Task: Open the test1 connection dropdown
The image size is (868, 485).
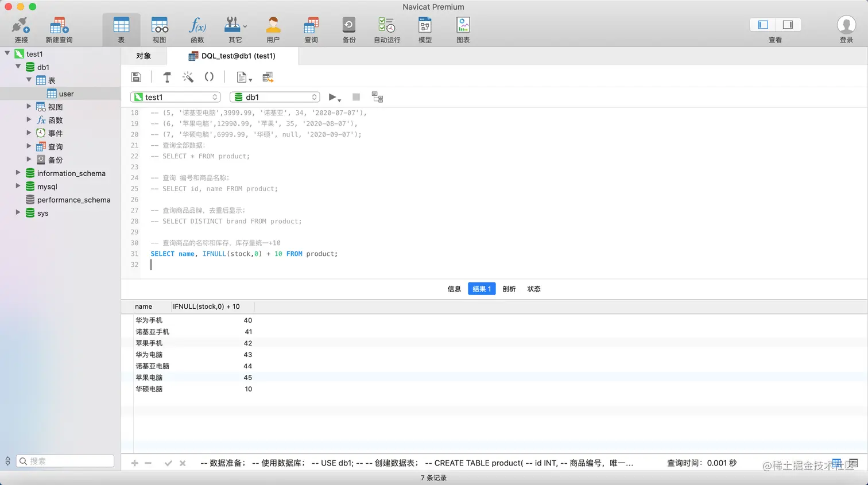Action: (x=176, y=97)
